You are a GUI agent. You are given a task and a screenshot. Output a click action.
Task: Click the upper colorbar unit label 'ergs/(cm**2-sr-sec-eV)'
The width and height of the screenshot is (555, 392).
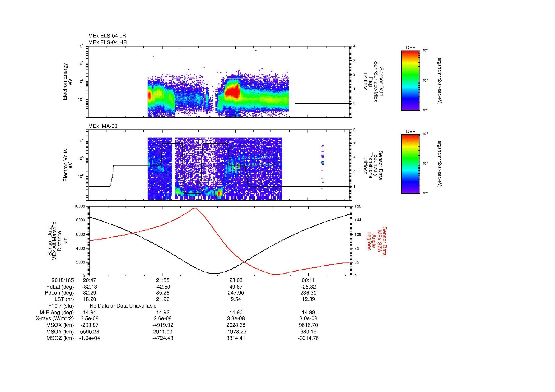coord(440,81)
